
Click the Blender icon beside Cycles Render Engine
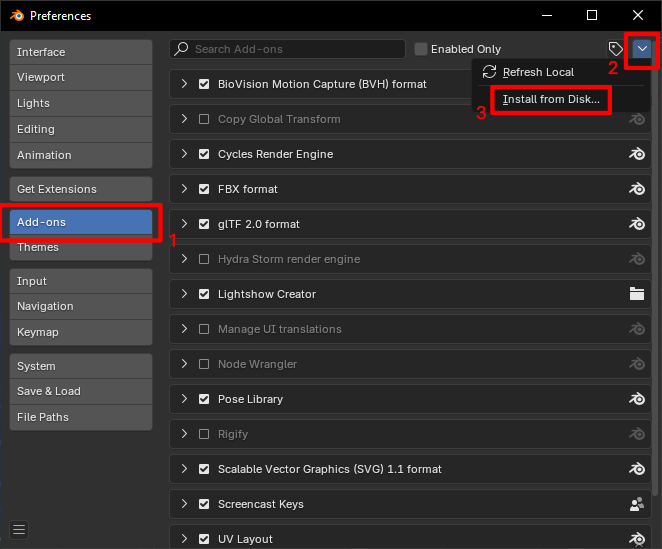click(x=637, y=154)
